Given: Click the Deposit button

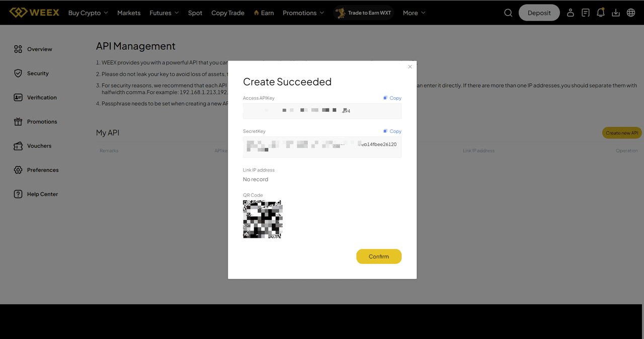Looking at the screenshot, I should pos(539,13).
